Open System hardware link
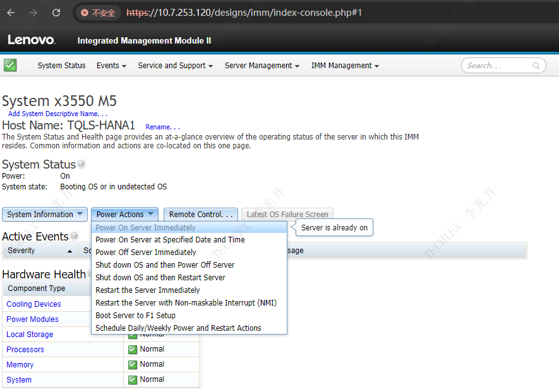The image size is (559, 392). [19, 380]
